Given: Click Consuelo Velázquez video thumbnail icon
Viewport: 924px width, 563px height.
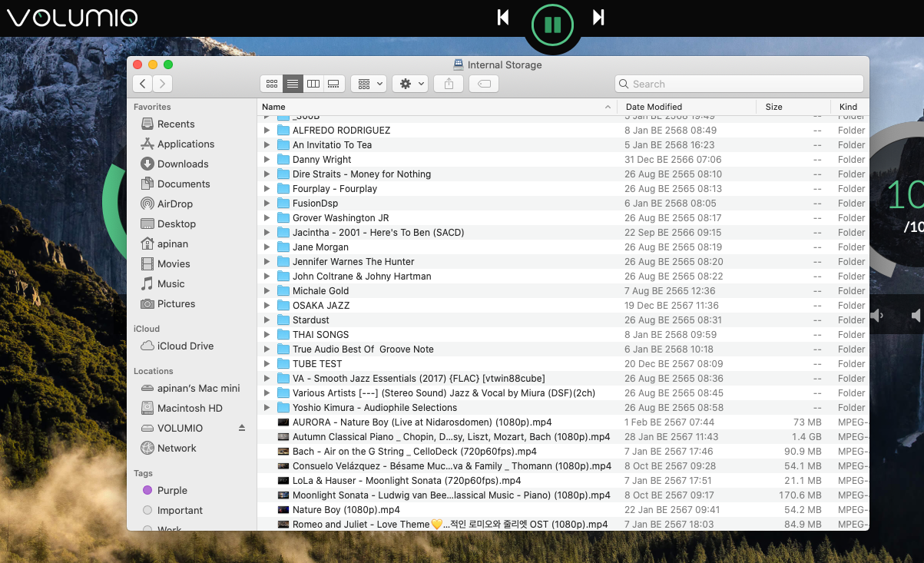Looking at the screenshot, I should pyautogui.click(x=283, y=466).
